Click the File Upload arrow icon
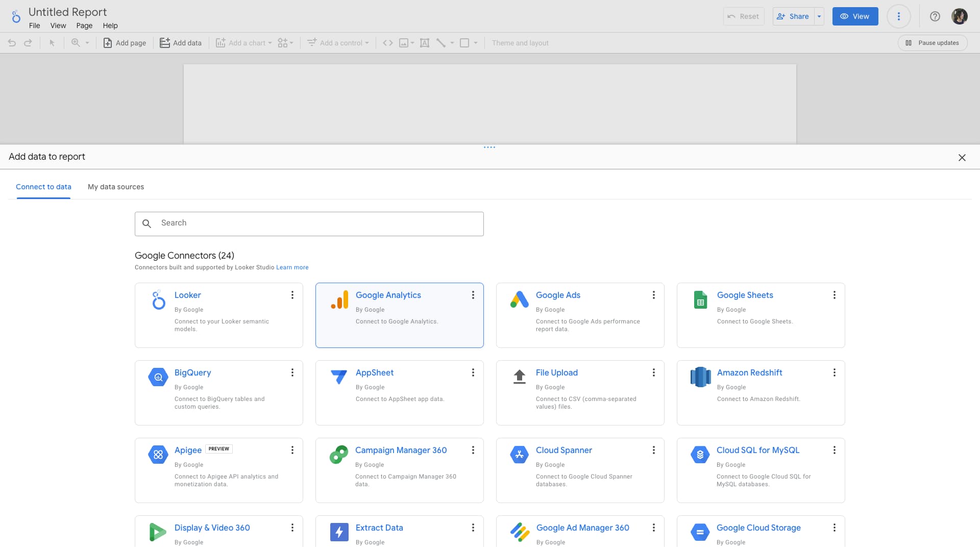Viewport: 980px width, 551px height. [520, 377]
